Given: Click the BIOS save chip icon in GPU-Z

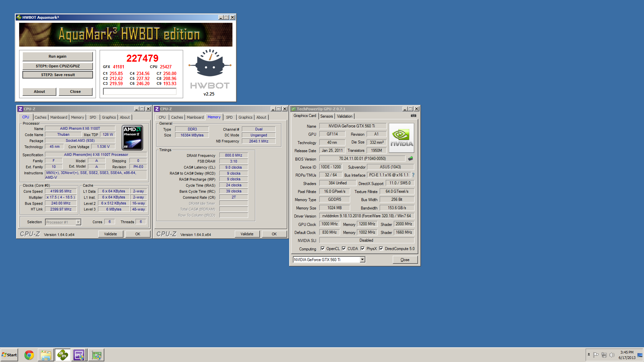Looking at the screenshot, I should point(410,159).
